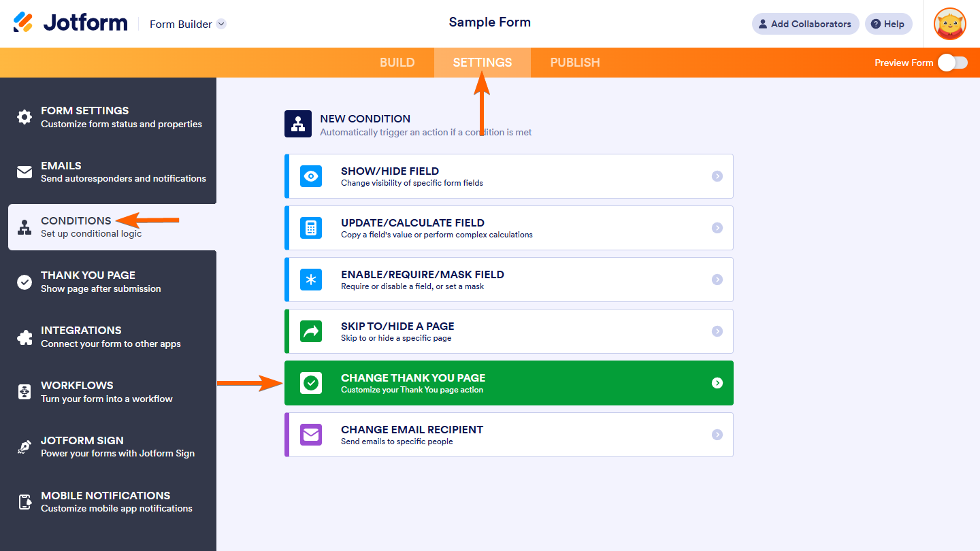Open the Help button
This screenshot has width=980, height=551.
pyautogui.click(x=888, y=24)
